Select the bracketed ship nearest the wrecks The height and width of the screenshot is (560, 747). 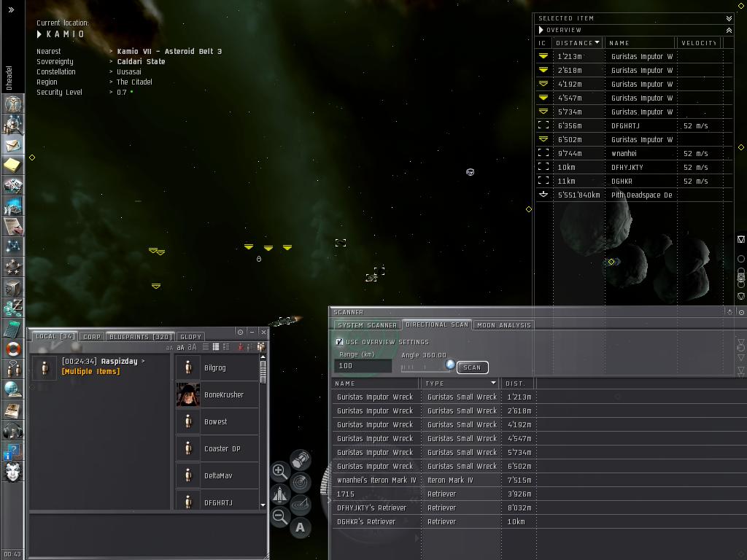coord(340,243)
